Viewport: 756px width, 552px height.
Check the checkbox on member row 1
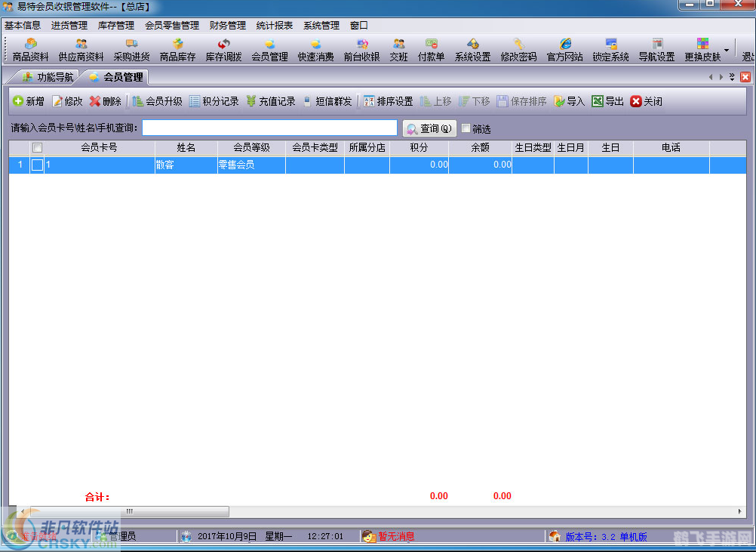point(36,165)
